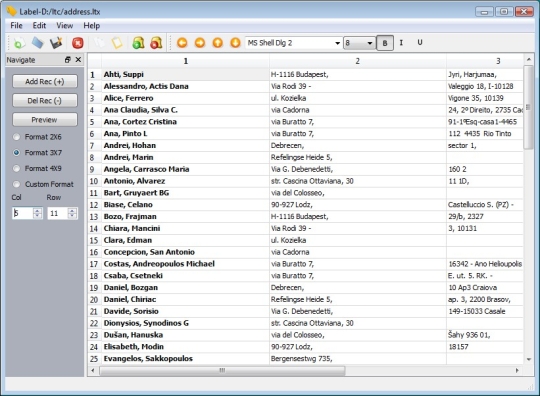The height and width of the screenshot is (396, 540).
Task: Click the Preview button
Action: pos(45,120)
